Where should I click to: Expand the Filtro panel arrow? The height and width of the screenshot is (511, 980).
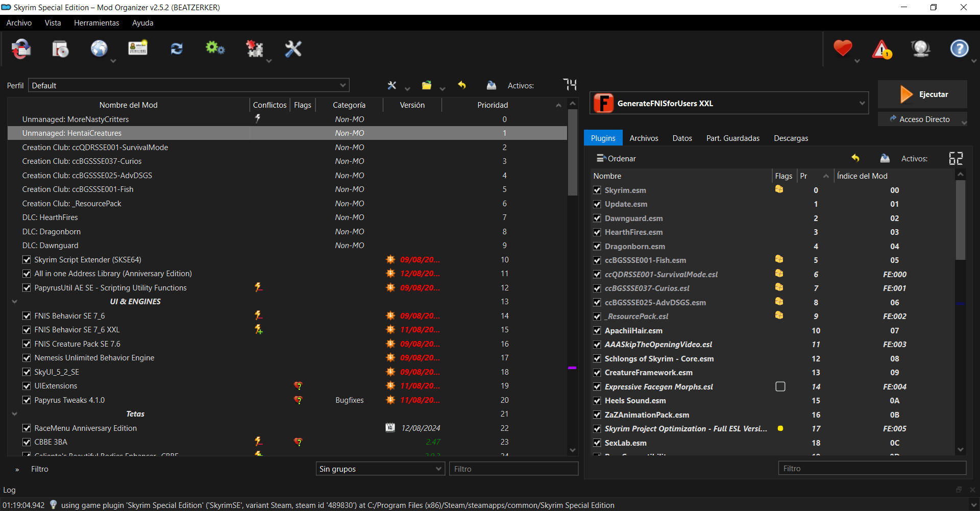coord(17,470)
